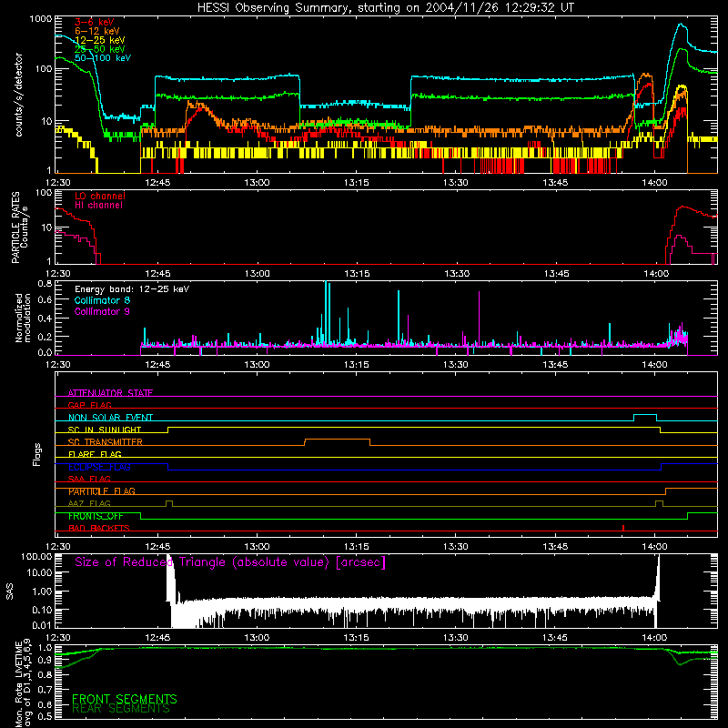This screenshot has height=728, width=728.
Task: Click the NON SOLAR EVENT raised pulse near 14:00
Action: [645, 415]
